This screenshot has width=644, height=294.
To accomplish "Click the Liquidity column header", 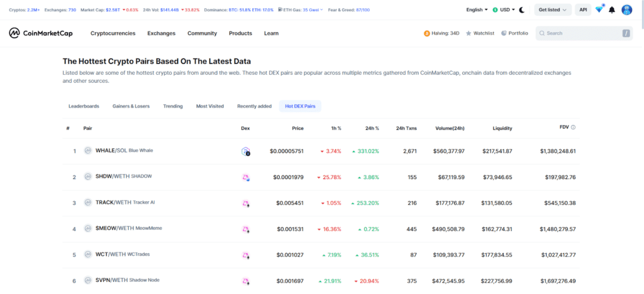I will click(x=502, y=128).
